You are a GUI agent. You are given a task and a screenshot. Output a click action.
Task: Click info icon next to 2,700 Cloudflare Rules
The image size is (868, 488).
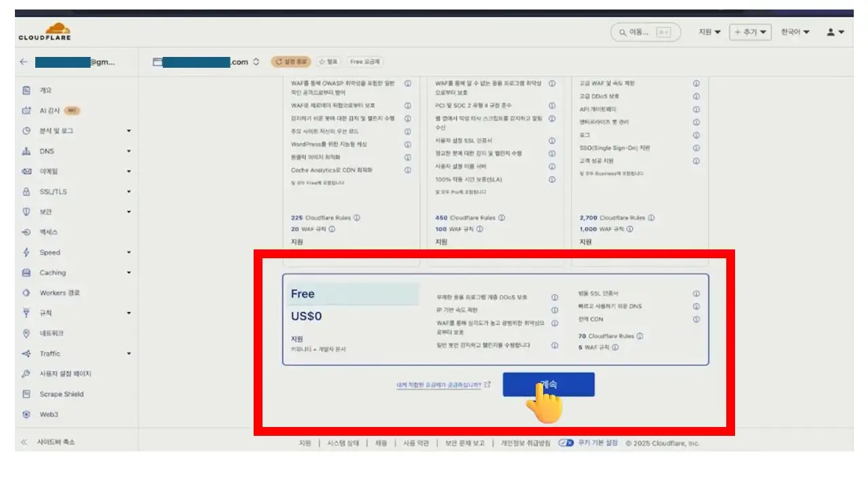[651, 218]
